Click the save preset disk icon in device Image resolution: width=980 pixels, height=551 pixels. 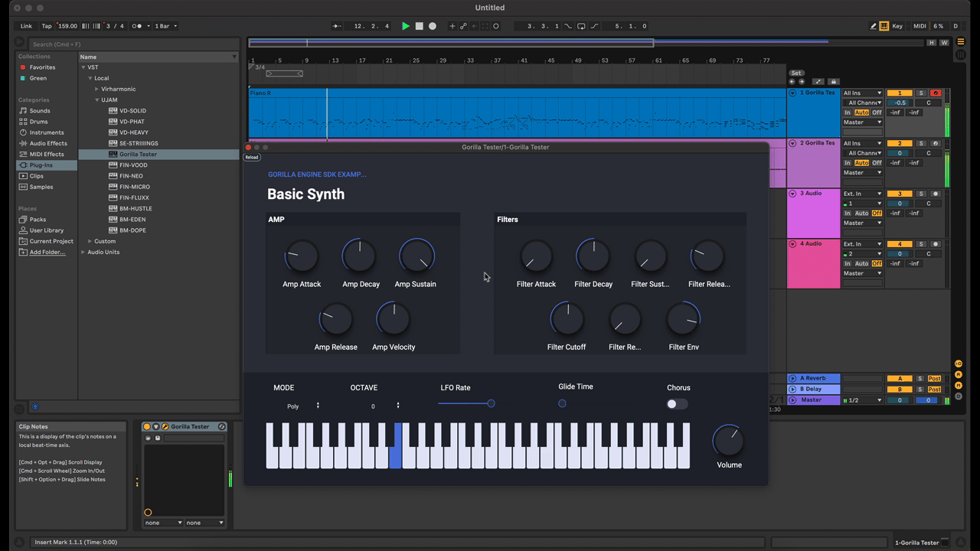[x=158, y=438]
